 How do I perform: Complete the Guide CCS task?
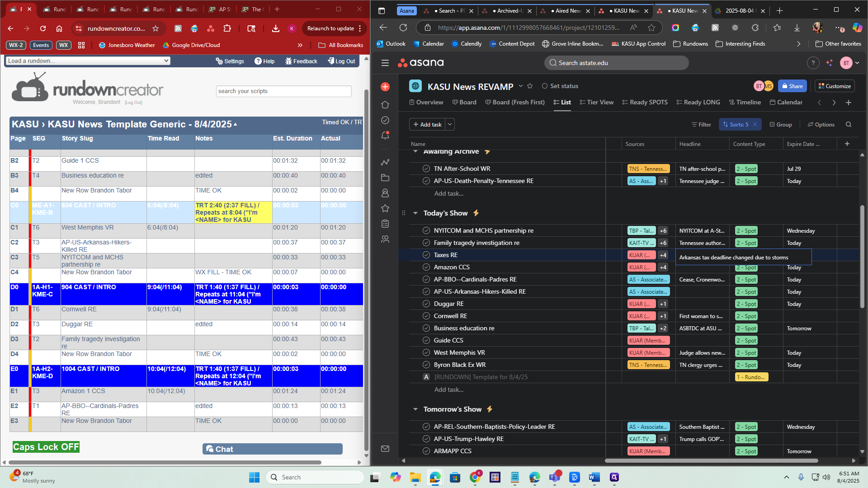pos(426,340)
